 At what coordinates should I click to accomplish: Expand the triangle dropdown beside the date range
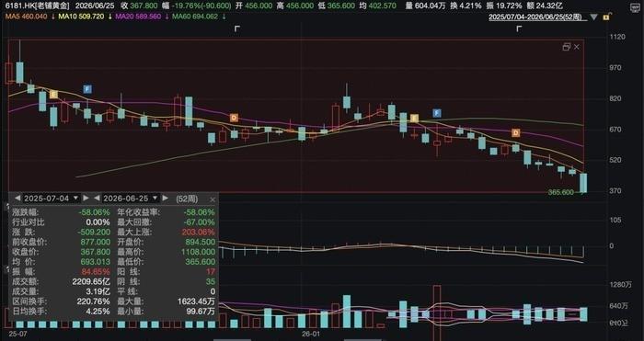point(594,17)
